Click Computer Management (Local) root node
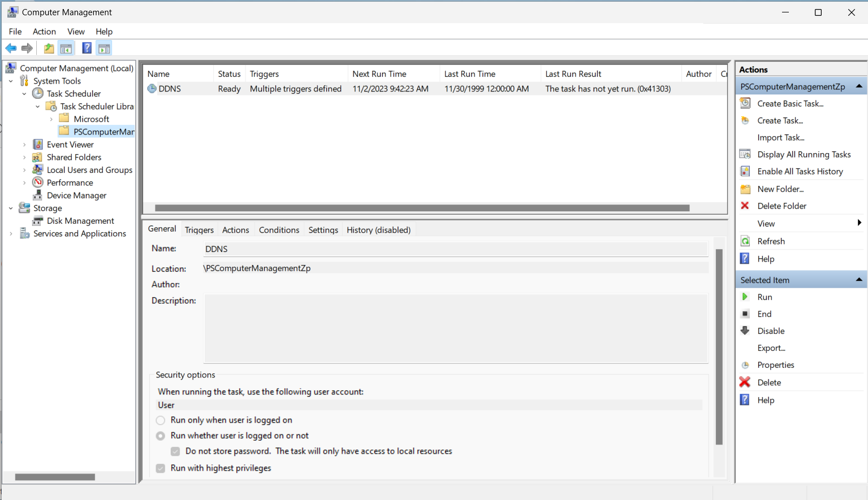Image resolution: width=868 pixels, height=500 pixels. click(x=76, y=68)
